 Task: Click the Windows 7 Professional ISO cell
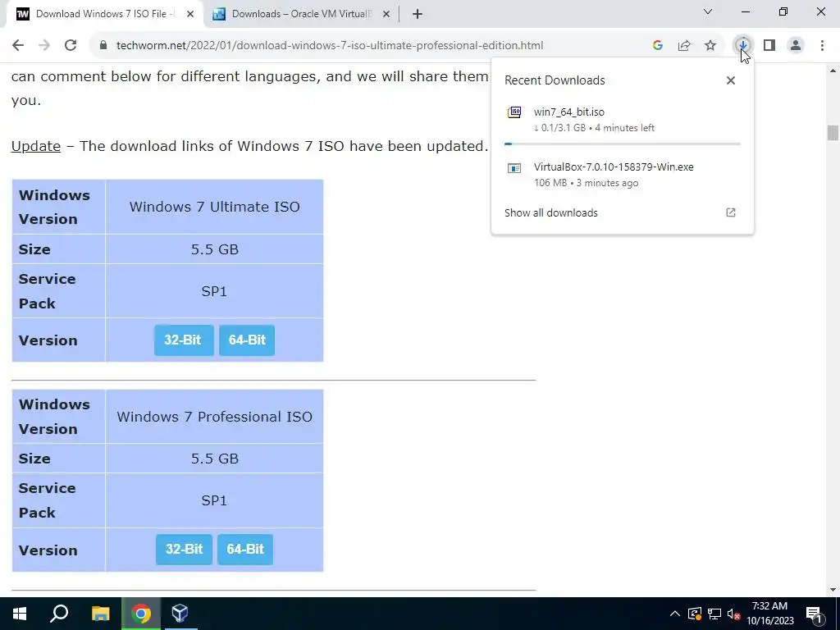(214, 417)
